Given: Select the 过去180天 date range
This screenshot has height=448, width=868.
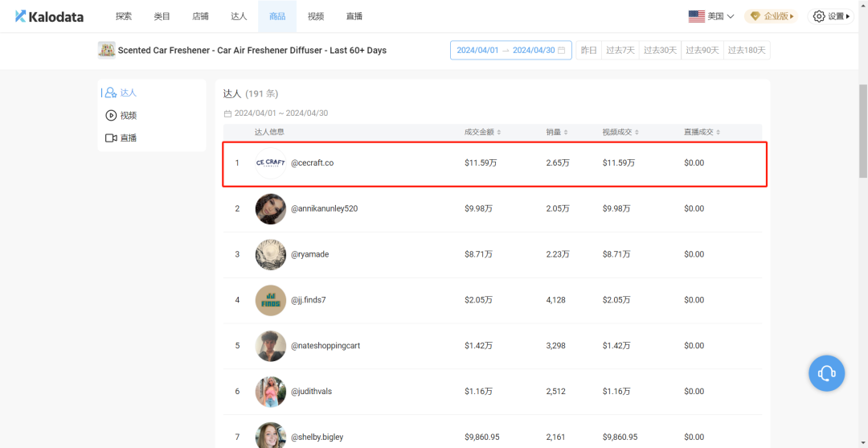Looking at the screenshot, I should tap(747, 50).
